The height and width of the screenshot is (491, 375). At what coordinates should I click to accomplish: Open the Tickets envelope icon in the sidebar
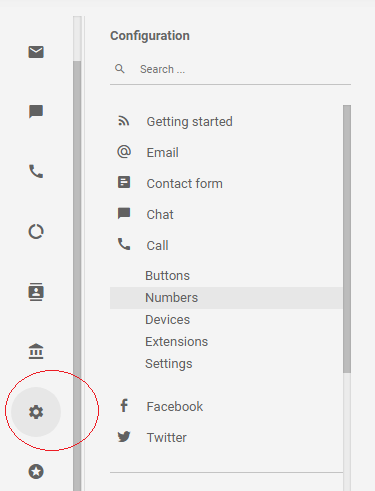coord(36,52)
